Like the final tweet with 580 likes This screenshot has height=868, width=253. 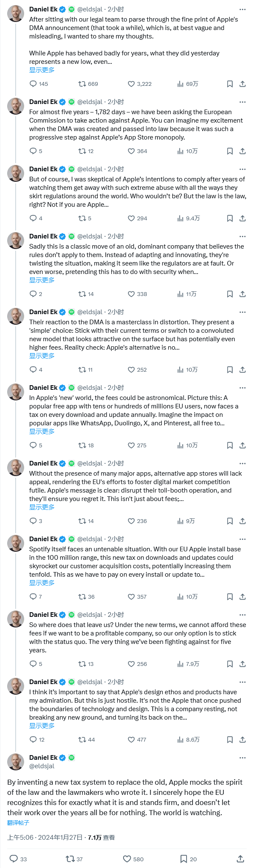(x=133, y=859)
